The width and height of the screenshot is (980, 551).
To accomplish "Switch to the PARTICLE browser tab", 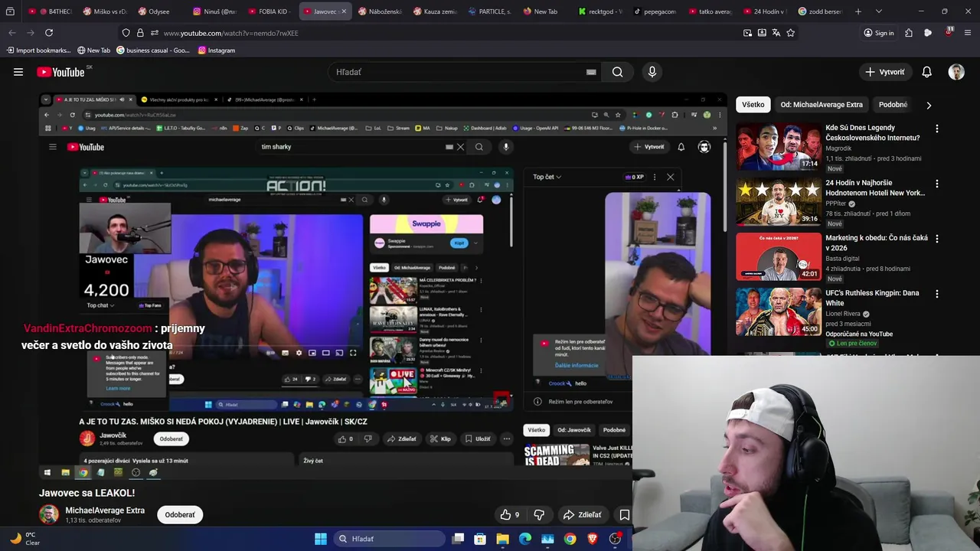I will click(x=491, y=11).
